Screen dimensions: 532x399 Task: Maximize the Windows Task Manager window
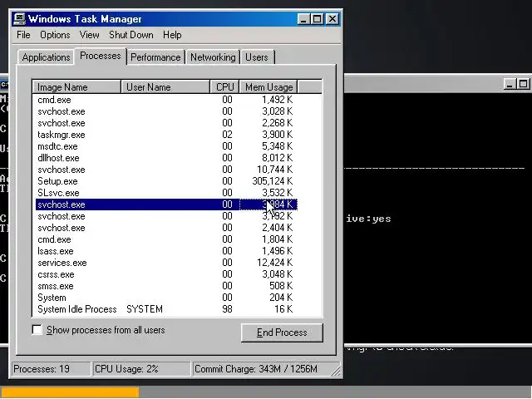click(x=318, y=19)
